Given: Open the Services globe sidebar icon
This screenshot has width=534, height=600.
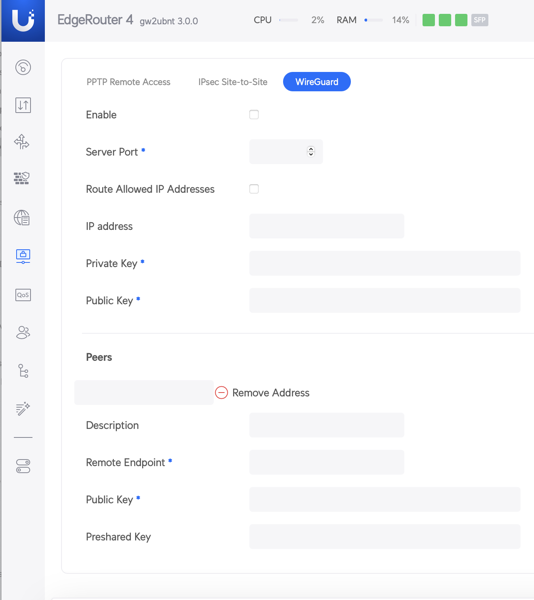Looking at the screenshot, I should [x=22, y=218].
